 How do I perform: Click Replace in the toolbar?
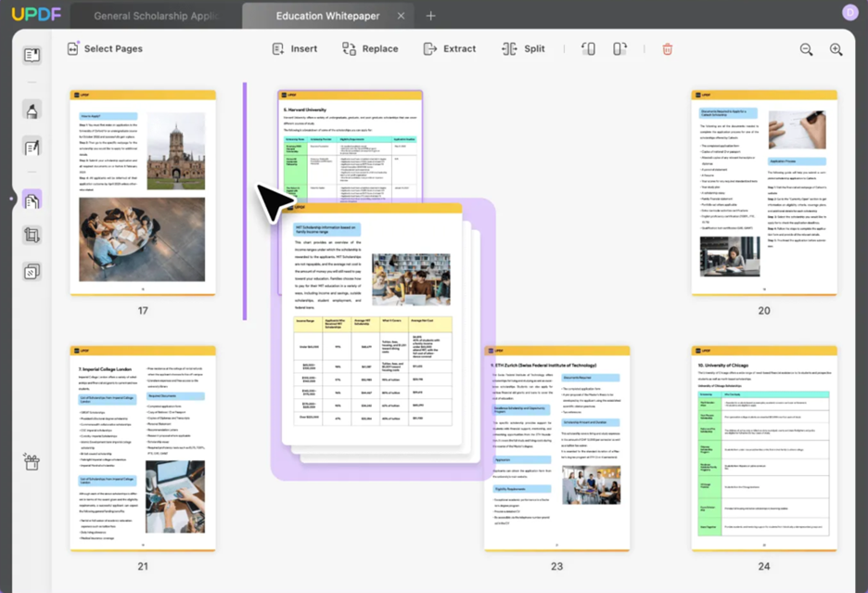[x=370, y=49]
